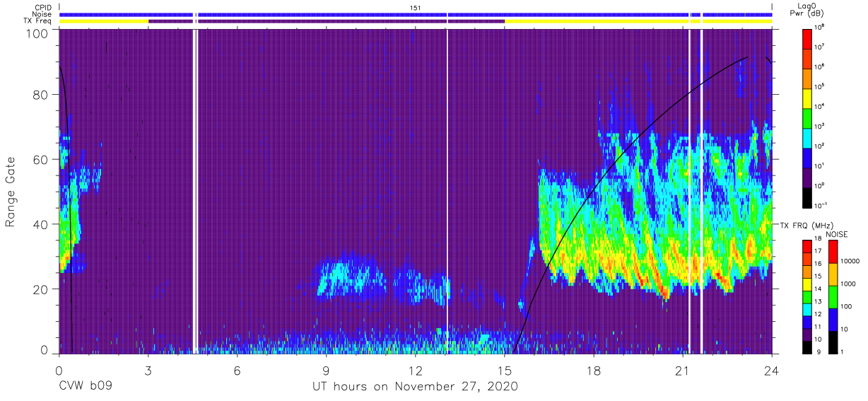Click the 'NOISE' legend title
This screenshot has height=401, width=868.
pos(836,233)
